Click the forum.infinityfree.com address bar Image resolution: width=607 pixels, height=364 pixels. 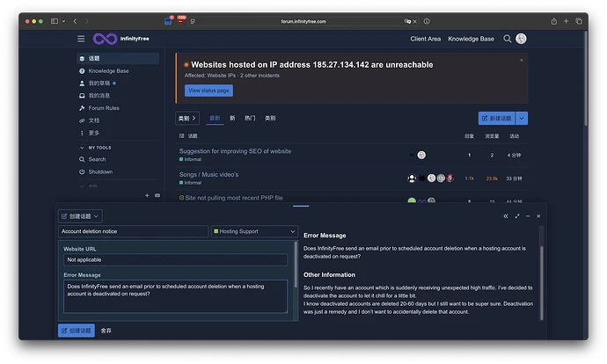pos(303,21)
